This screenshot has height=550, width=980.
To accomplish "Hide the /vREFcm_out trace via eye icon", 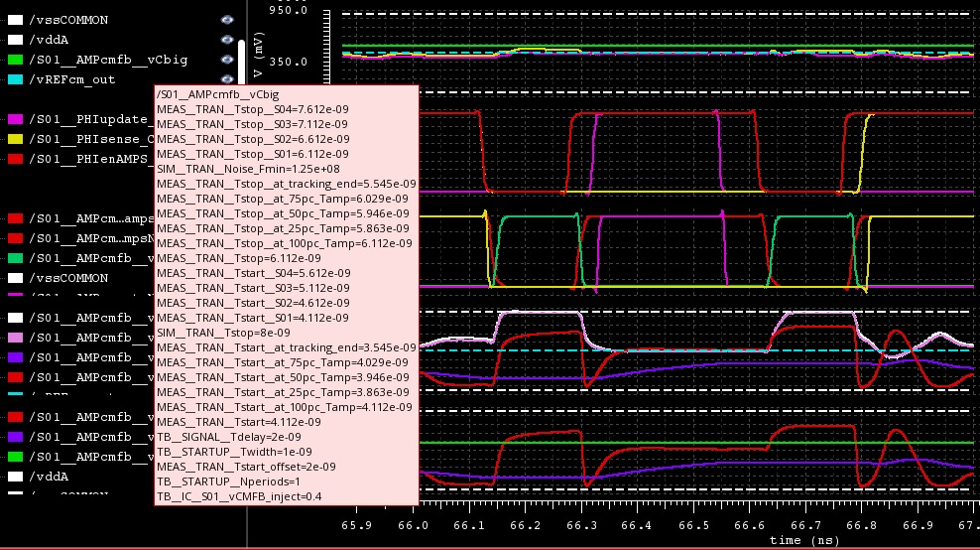I will point(227,79).
